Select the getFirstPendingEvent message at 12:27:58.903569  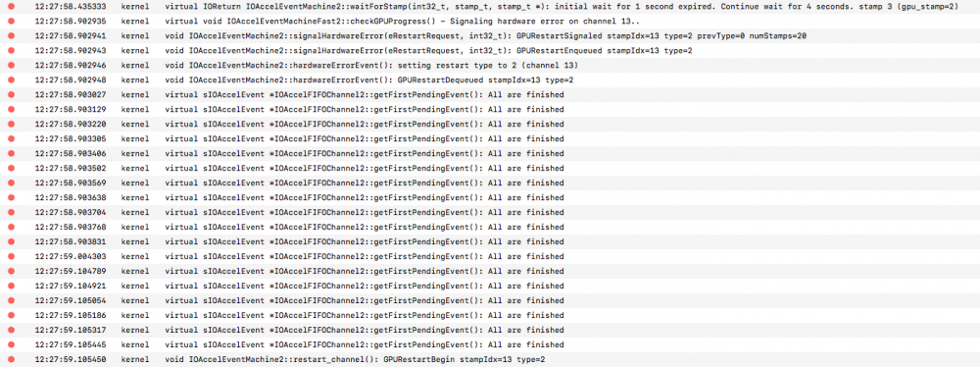pyautogui.click(x=365, y=183)
